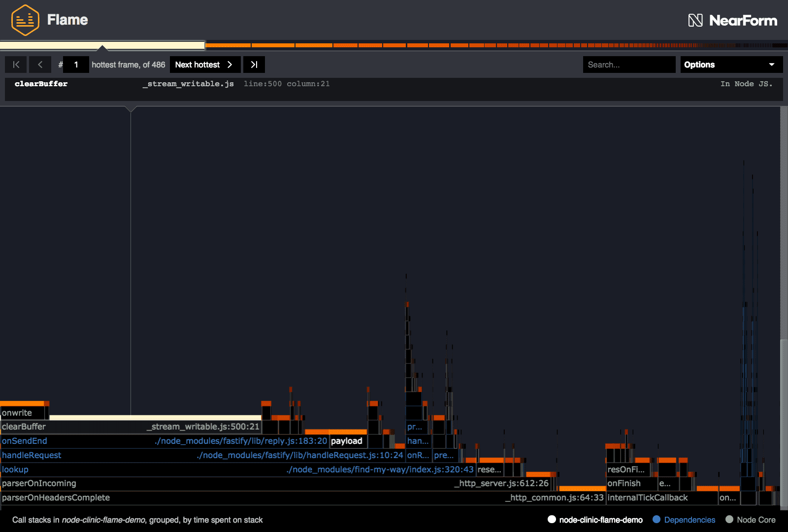The width and height of the screenshot is (788, 532).
Task: Click the payload frame block
Action: 347,441
